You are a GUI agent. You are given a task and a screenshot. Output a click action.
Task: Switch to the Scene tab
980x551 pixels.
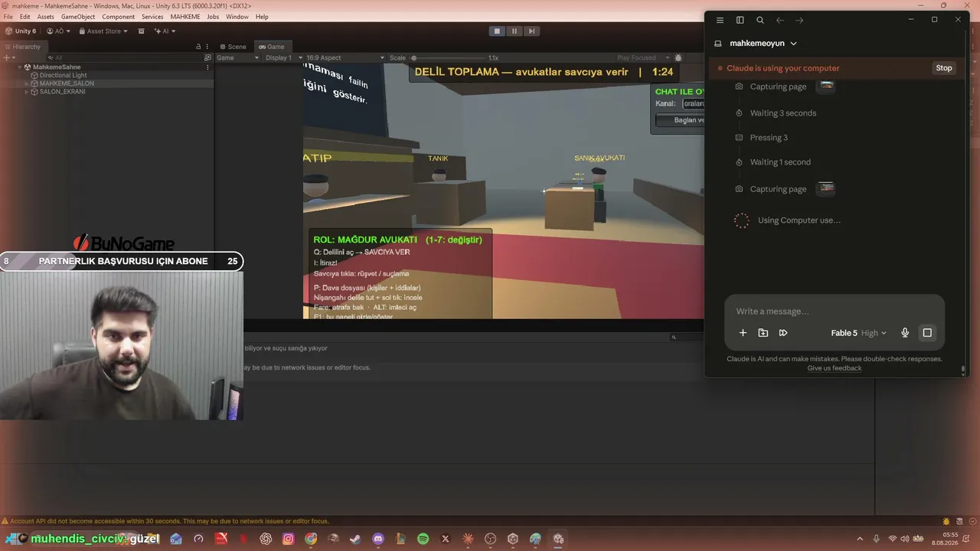[233, 47]
